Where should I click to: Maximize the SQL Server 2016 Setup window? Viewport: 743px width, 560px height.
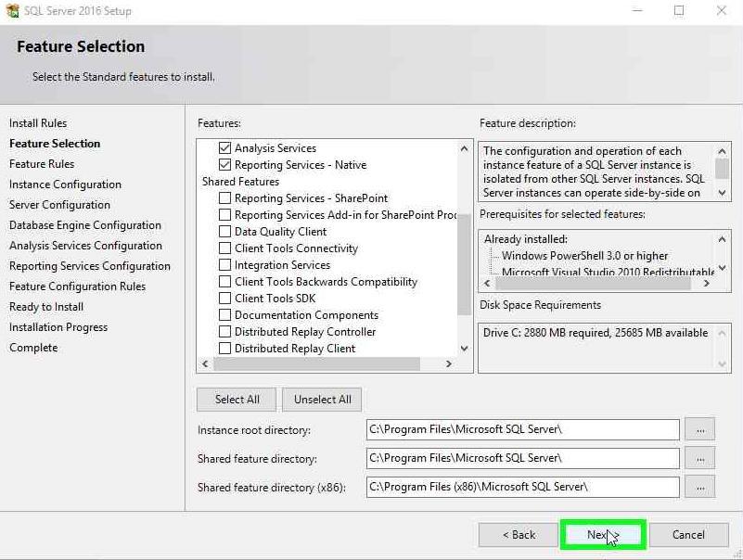coord(679,10)
